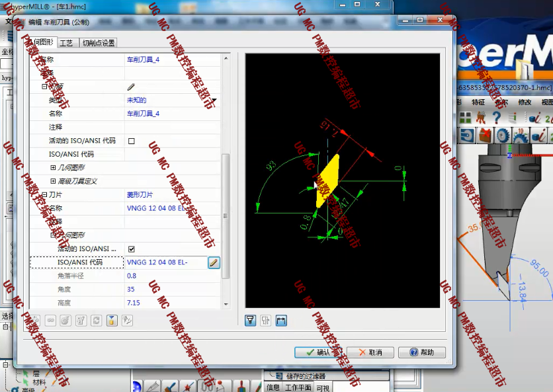Viewport: 553px width, 392px height.
Task: Toggle the dimension display icon under the preview
Action: pyautogui.click(x=281, y=321)
